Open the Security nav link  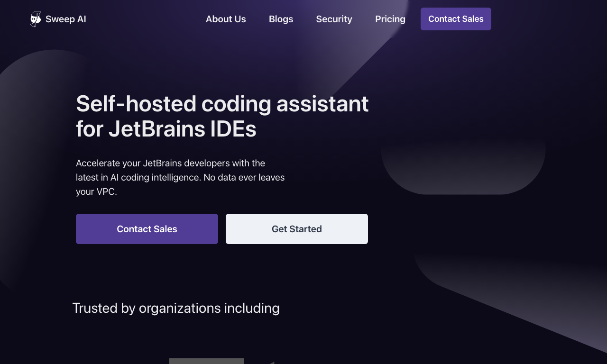point(334,19)
